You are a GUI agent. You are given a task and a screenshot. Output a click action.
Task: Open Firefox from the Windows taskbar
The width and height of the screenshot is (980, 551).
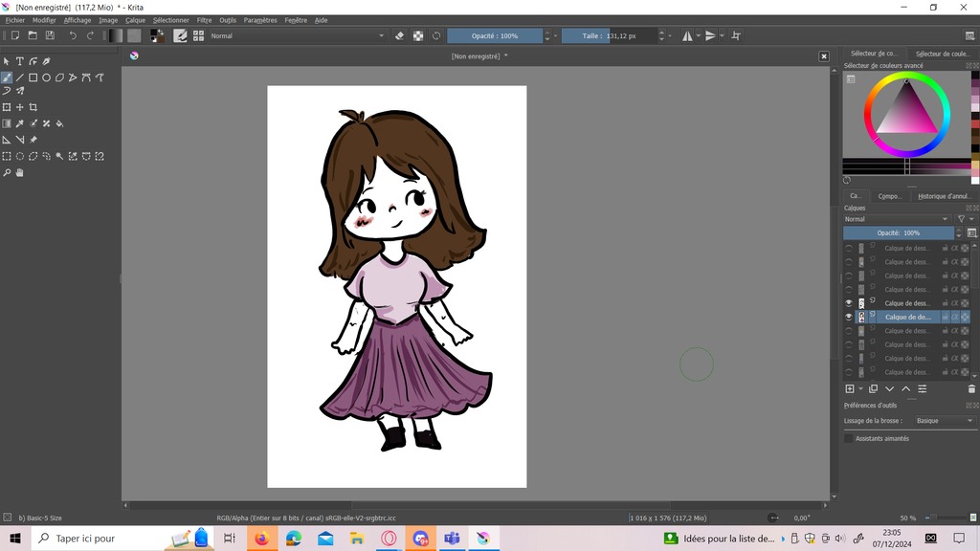[261, 539]
